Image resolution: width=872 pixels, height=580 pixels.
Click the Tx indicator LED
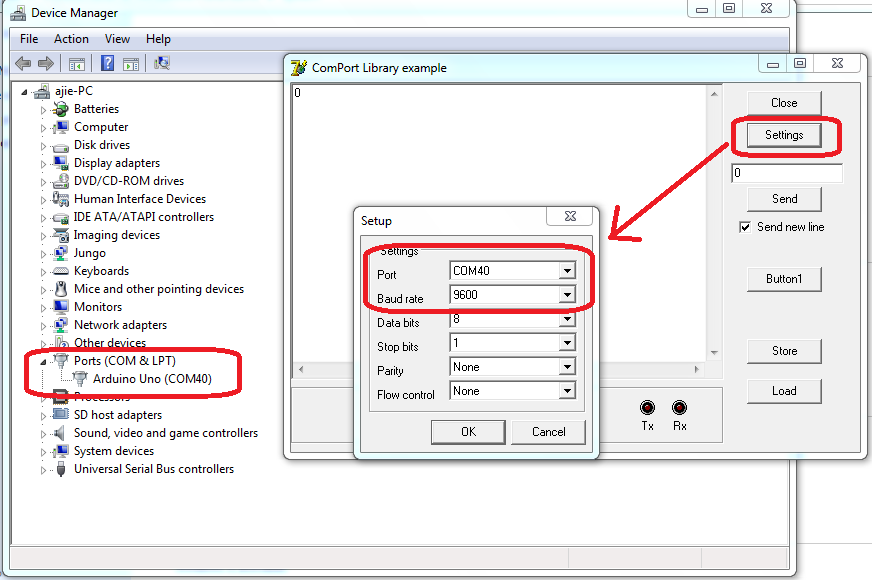[647, 408]
